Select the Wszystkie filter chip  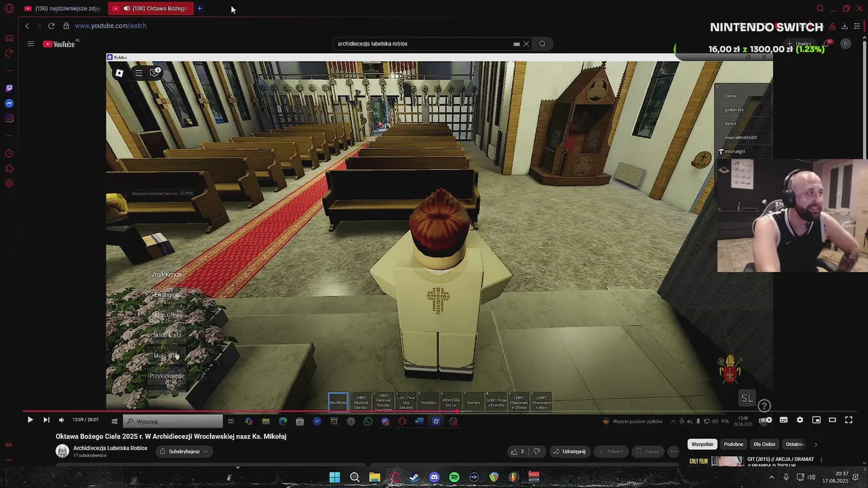703,445
